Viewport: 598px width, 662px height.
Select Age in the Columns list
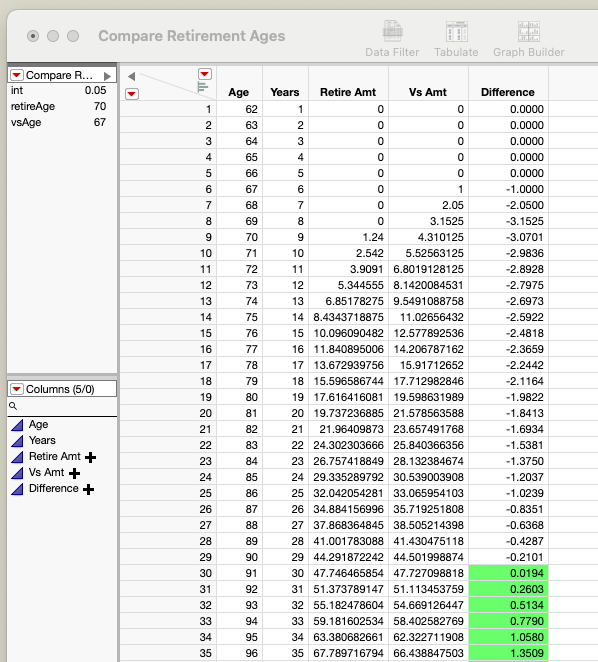pos(38,424)
